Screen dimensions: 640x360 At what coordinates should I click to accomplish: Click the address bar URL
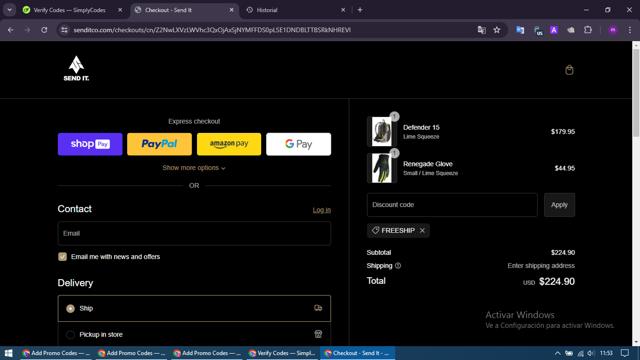click(212, 30)
